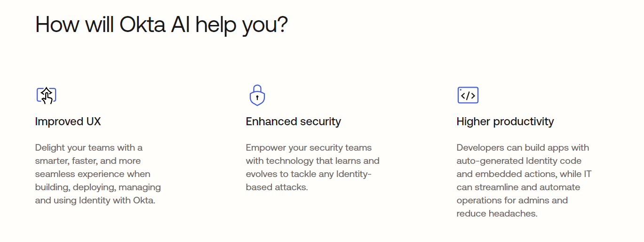The height and width of the screenshot is (242, 644).
Task: Click the line "evolves to tackle any Identity-"
Action: (309, 174)
